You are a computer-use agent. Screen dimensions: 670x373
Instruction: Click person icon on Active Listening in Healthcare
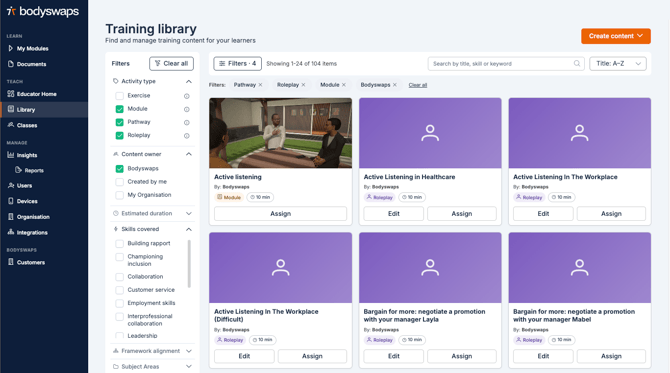pyautogui.click(x=430, y=133)
